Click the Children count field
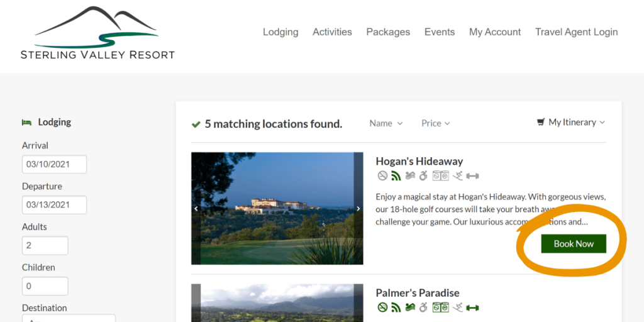The height and width of the screenshot is (322, 644). (45, 286)
